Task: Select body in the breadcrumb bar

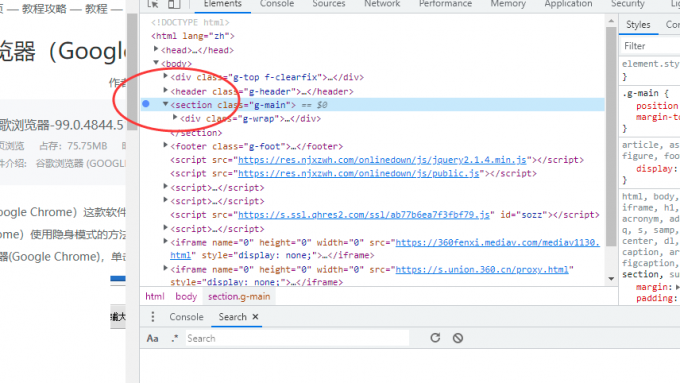Action: point(186,296)
